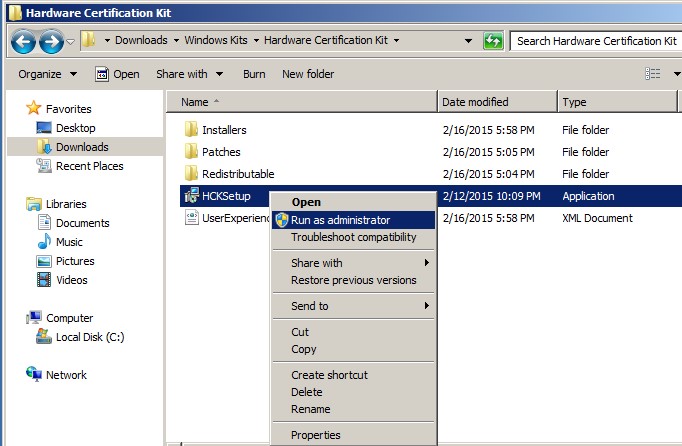
Task: Select Network in navigation pane
Action: click(66, 375)
